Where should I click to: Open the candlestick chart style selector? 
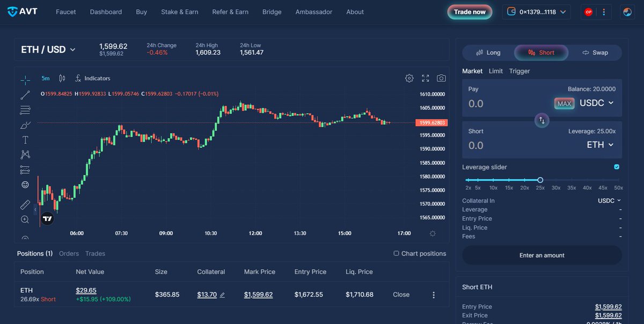pyautogui.click(x=62, y=78)
